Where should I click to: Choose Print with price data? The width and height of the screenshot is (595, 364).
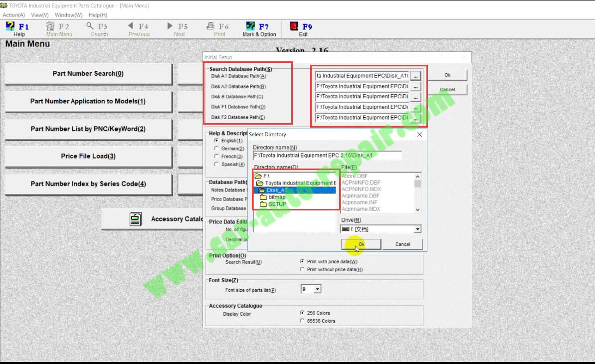pos(302,261)
